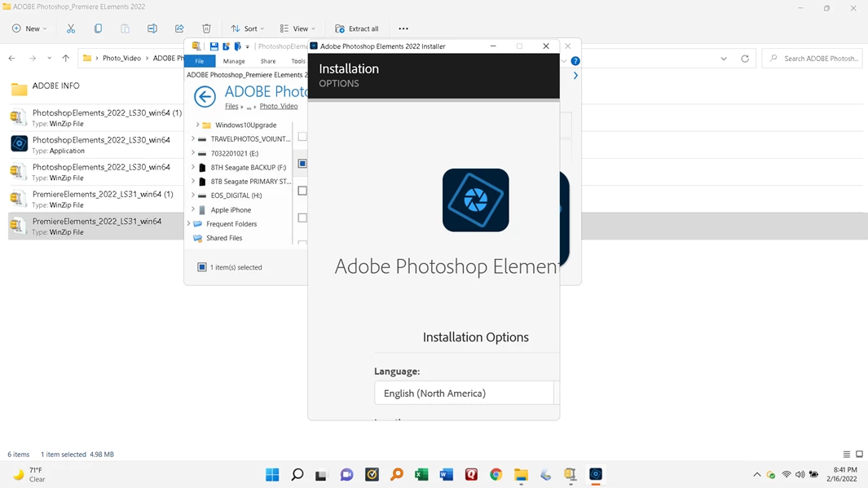Go up one folder level in Explorer

(x=66, y=58)
